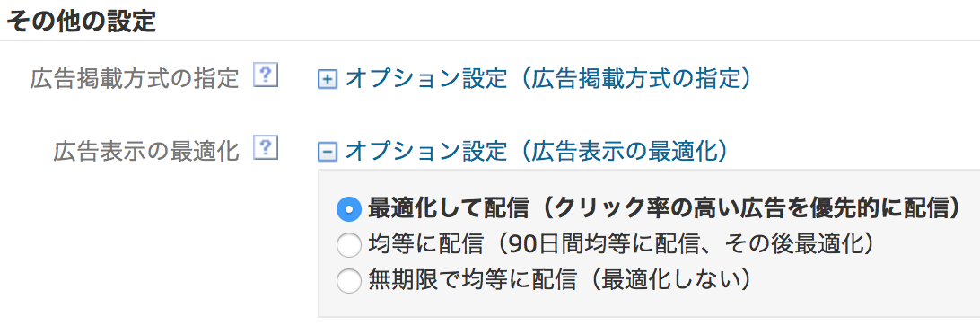The width and height of the screenshot is (980, 334).
Task: Select the 最適化して配信 radio button
Action: point(349,209)
